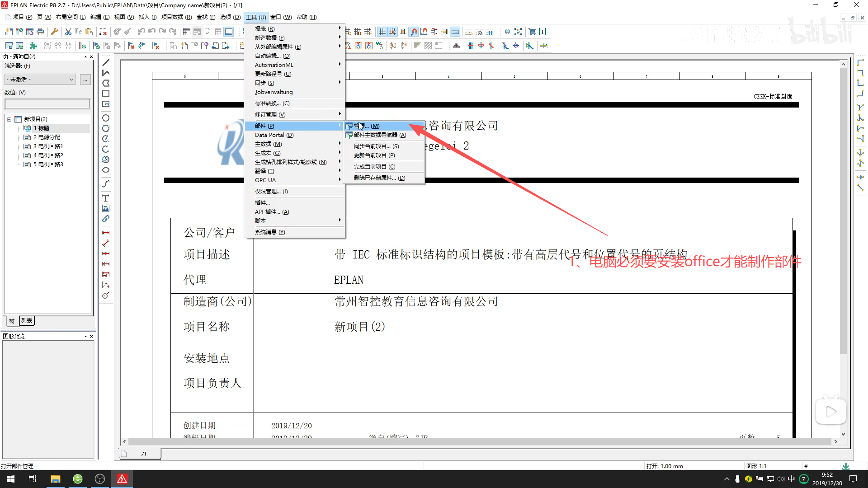This screenshot has width=868, height=488.
Task: Switch to the 列表 tab
Action: (x=27, y=321)
